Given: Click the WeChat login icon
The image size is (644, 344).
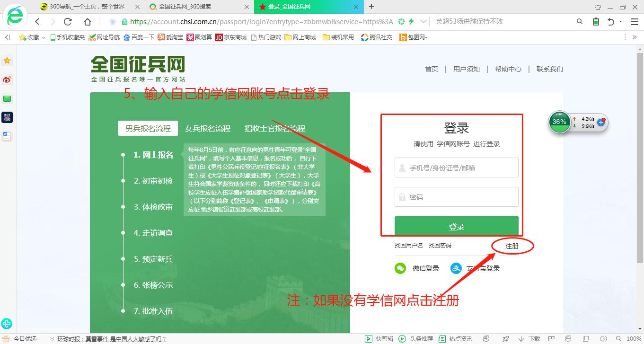Looking at the screenshot, I should pos(400,268).
